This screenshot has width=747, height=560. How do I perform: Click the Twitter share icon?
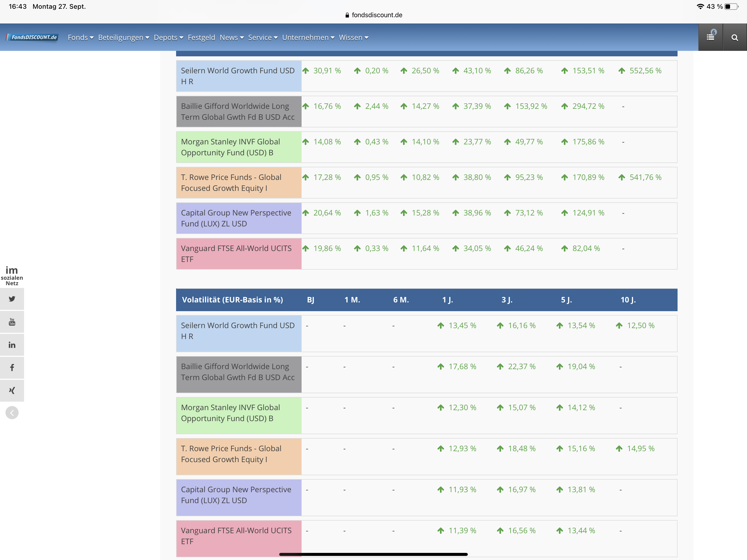[x=12, y=299]
